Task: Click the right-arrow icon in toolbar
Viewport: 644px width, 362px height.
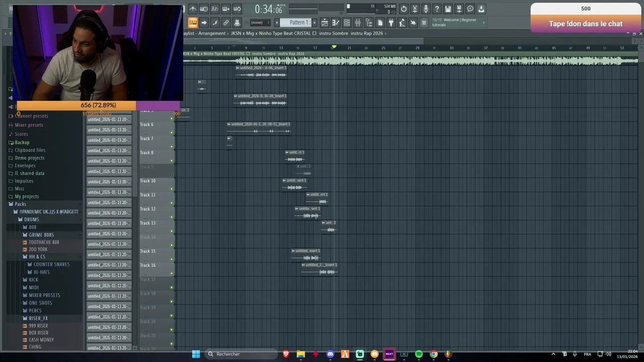Action: point(204,23)
